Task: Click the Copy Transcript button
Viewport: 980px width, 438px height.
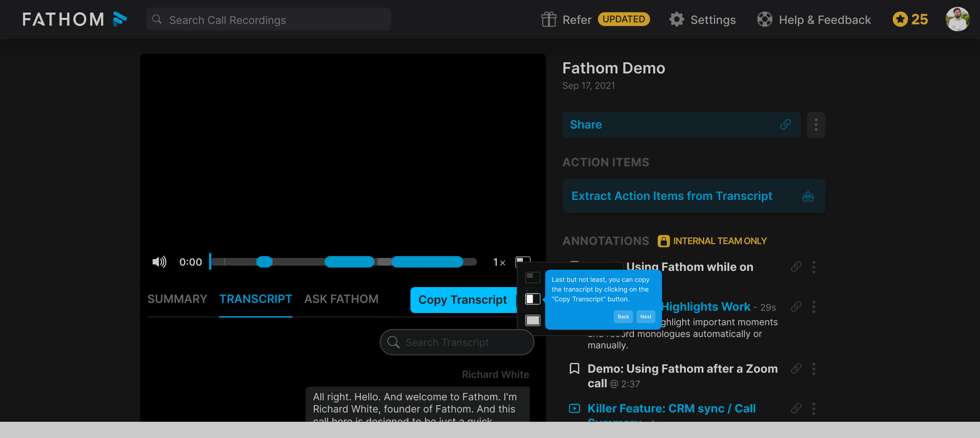Action: pos(463,300)
